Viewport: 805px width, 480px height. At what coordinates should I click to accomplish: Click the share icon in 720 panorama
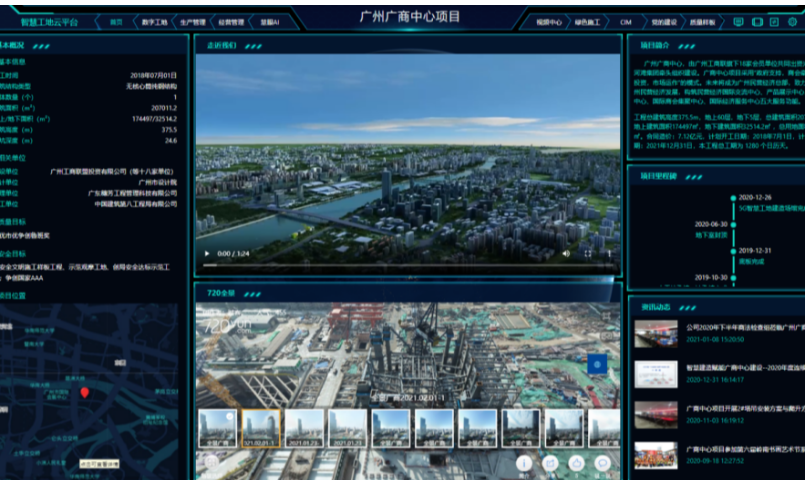(550, 463)
